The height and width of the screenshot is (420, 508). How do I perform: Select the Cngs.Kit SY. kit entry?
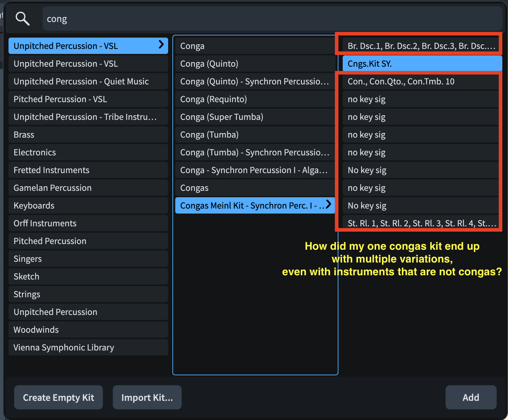pyautogui.click(x=422, y=64)
